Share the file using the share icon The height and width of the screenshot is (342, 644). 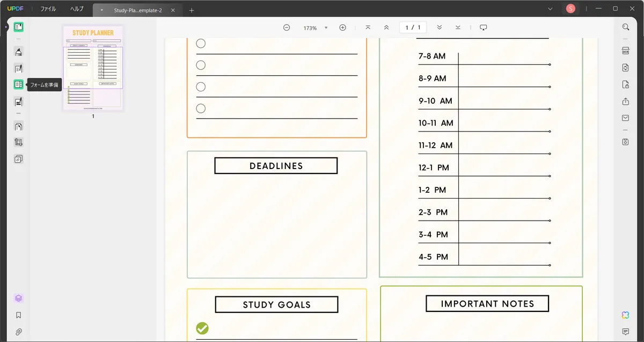(626, 101)
